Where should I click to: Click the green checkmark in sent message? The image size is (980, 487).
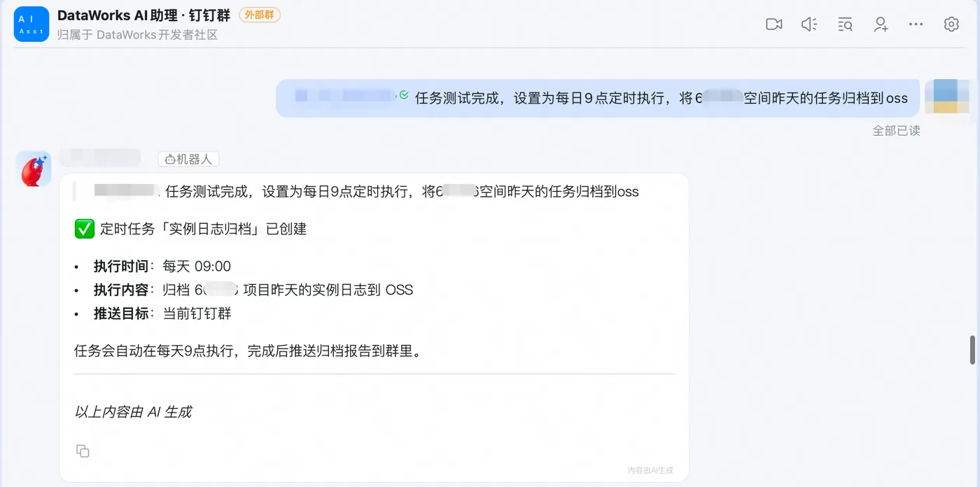pos(404,95)
